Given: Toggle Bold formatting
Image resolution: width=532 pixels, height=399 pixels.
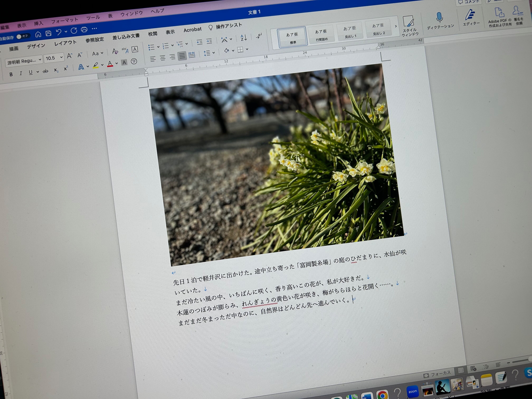Looking at the screenshot, I should pyautogui.click(x=11, y=74).
